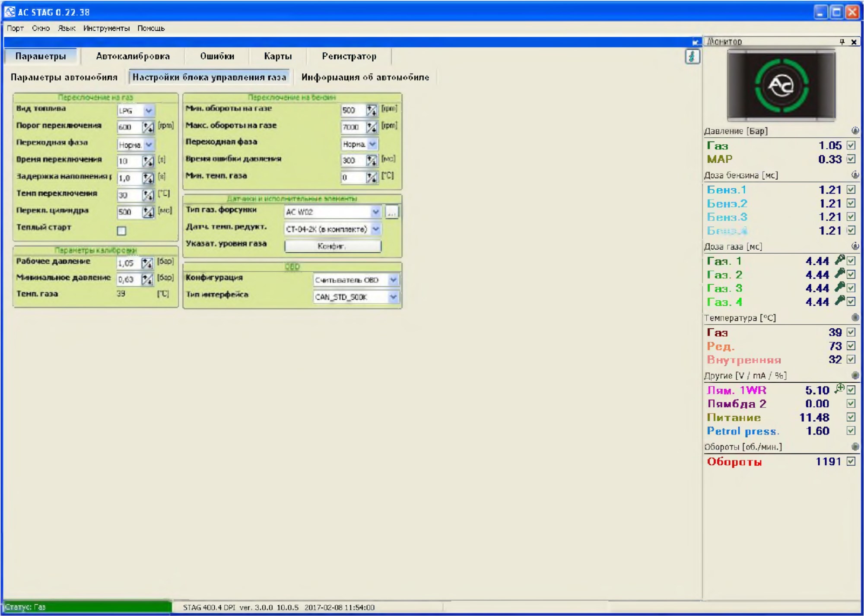Click the injector icon next to Газ. 2
Viewport: 864px width, 616px height.
[x=839, y=273]
